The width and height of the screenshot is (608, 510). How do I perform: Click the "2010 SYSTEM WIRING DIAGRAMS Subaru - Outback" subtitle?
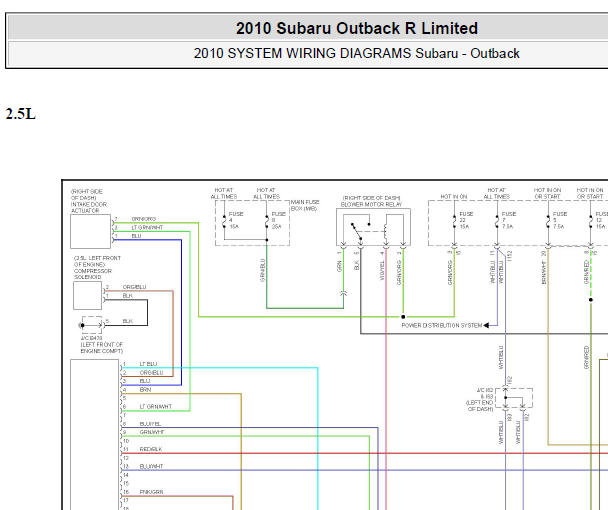[x=357, y=53]
